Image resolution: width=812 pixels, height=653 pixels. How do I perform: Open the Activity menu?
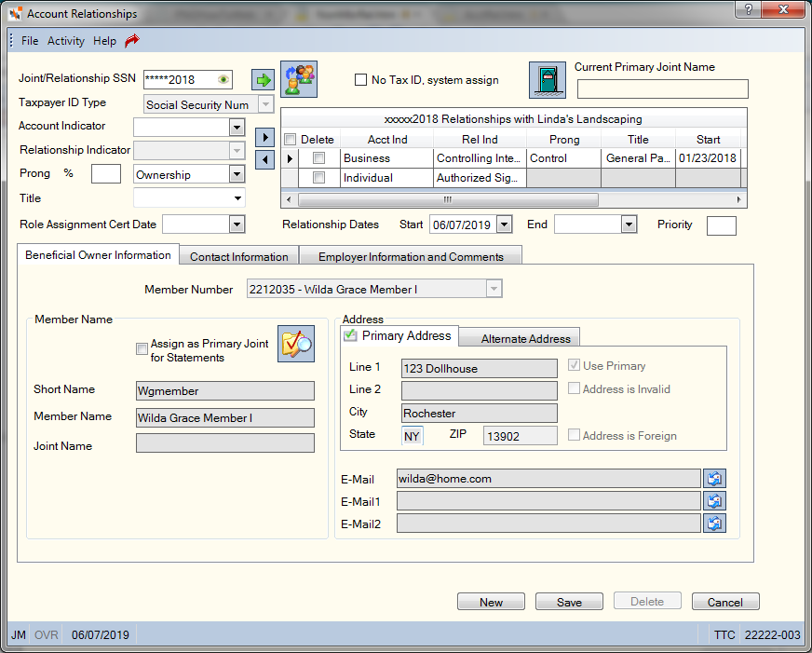pos(66,41)
